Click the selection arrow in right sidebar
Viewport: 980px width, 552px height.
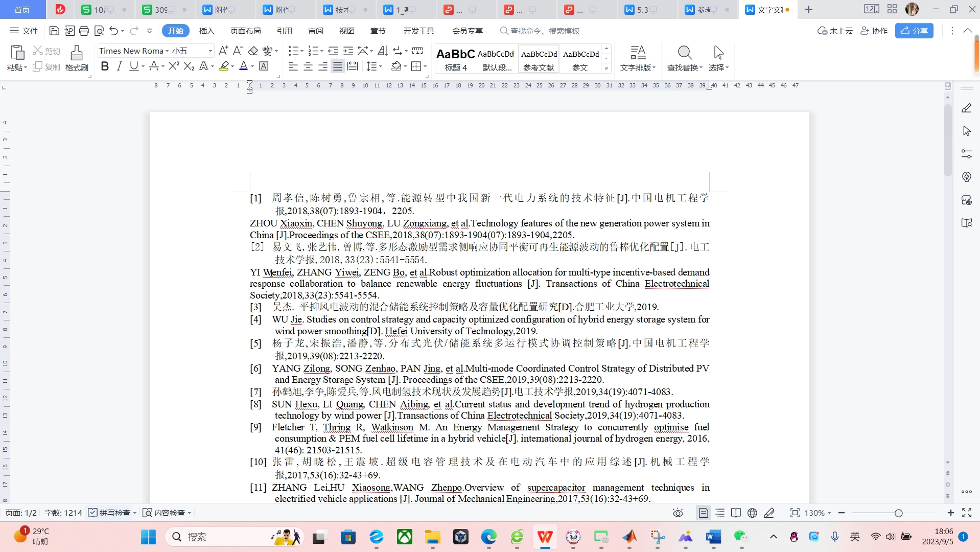(967, 131)
